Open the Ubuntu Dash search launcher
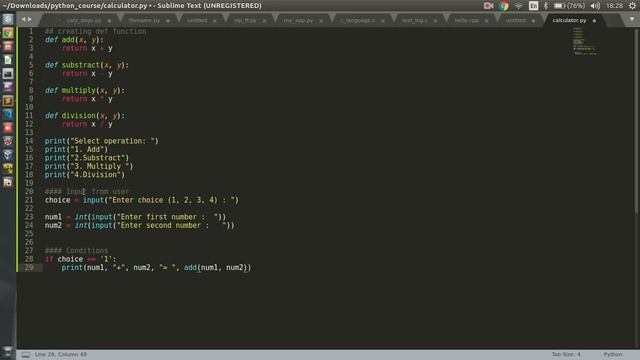This screenshot has width=640, height=360. pos(8,19)
